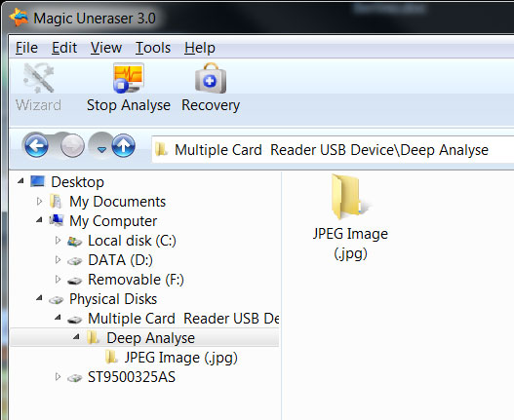The width and height of the screenshot is (514, 420).
Task: Click the Magic Uneraser app logo icon
Action: pos(19,18)
